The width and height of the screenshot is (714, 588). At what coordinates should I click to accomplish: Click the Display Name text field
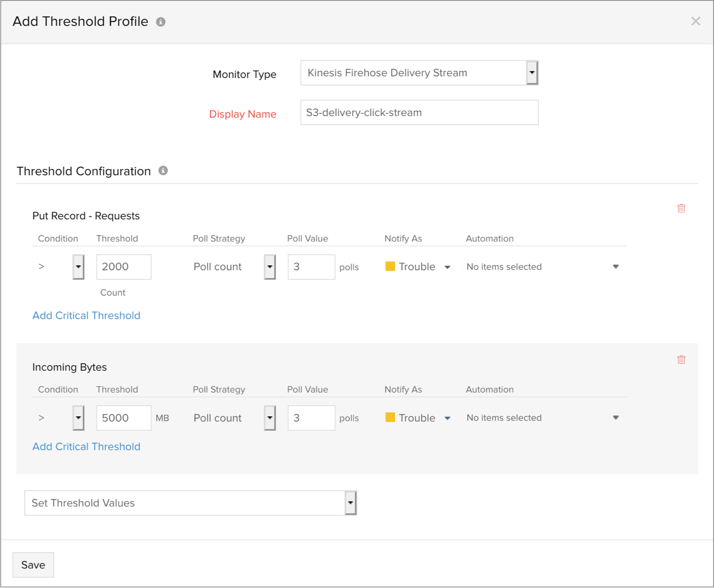(x=419, y=112)
